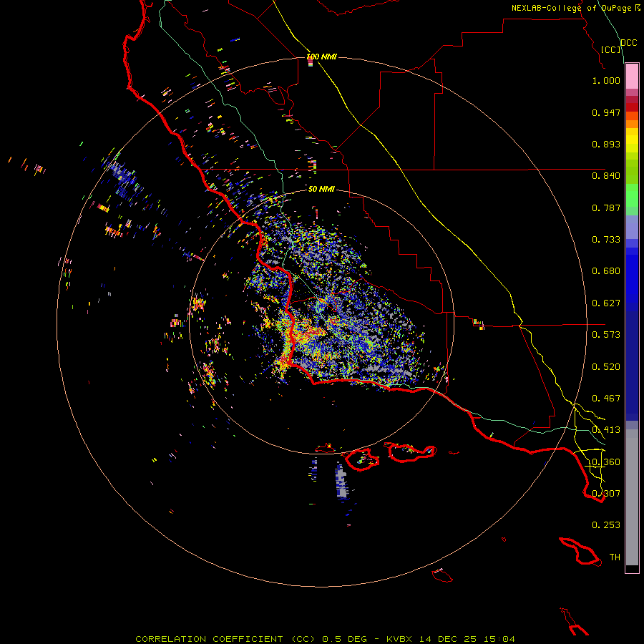The width and height of the screenshot is (644, 644).
Task: Pick the gray band near bottom of color bar
Action: tap(632, 497)
